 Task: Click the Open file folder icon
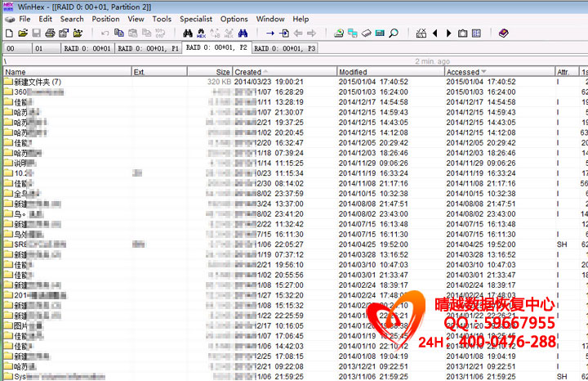click(x=22, y=34)
